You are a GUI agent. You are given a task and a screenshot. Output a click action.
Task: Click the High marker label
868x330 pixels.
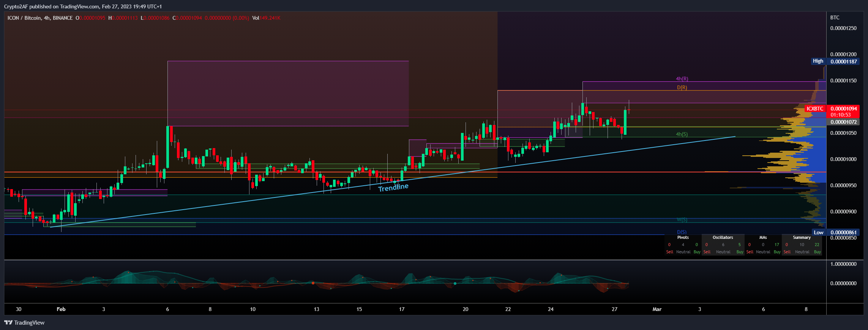tap(818, 61)
